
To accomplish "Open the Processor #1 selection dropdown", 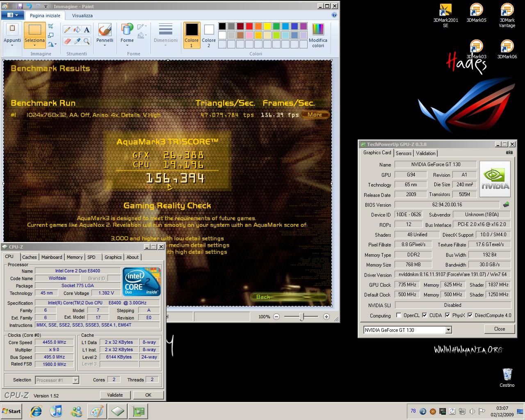I will pos(75,380).
